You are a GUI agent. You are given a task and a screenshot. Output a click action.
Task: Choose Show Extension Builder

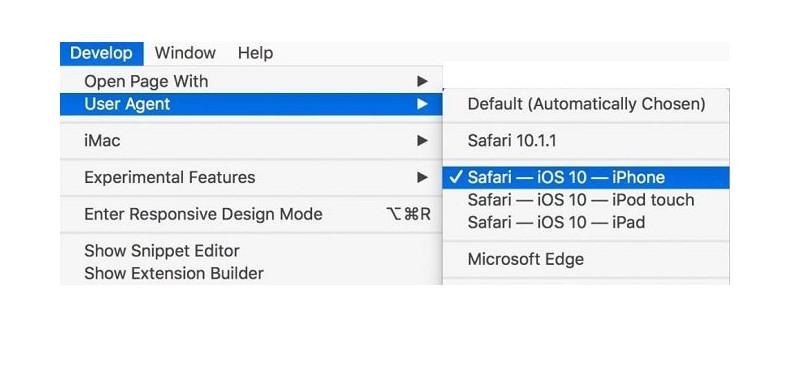tap(251, 273)
